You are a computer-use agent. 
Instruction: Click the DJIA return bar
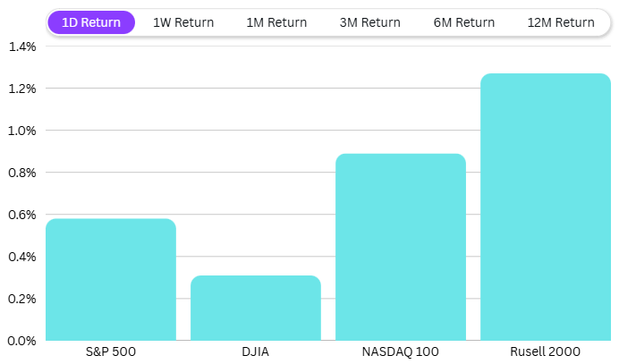pyautogui.click(x=256, y=308)
